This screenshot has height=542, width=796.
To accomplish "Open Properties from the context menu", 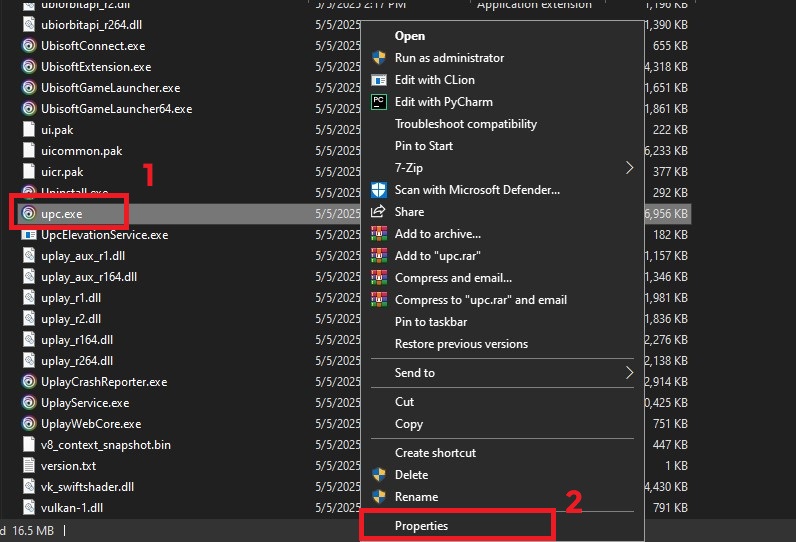I will 421,526.
